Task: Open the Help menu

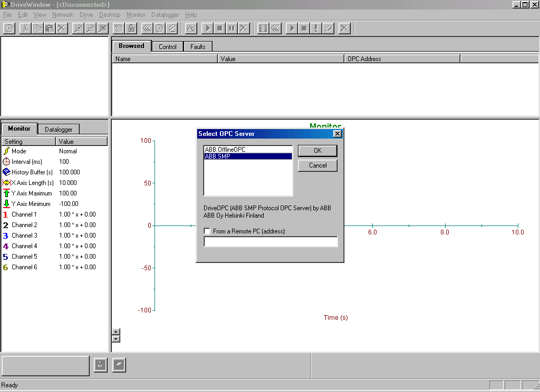Action: [191, 15]
